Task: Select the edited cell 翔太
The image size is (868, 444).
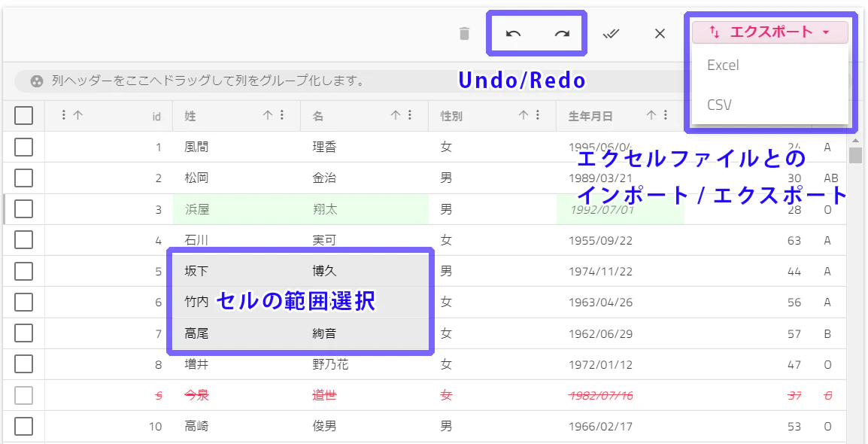Action: 364,209
